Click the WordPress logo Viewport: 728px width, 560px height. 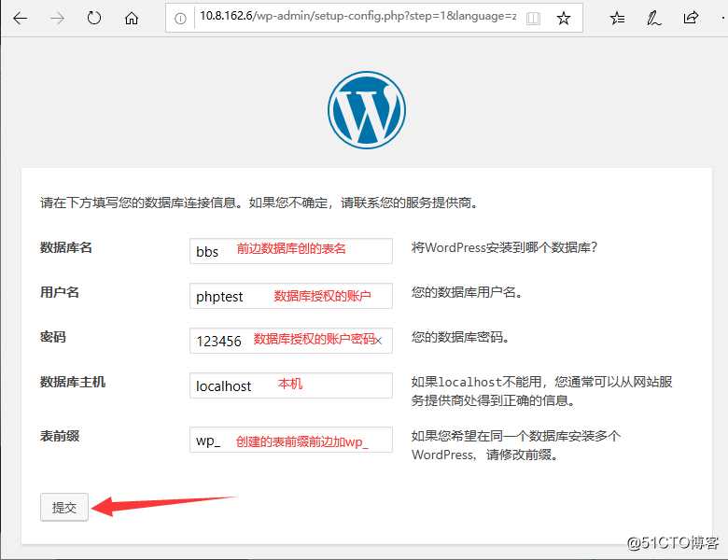point(367,110)
